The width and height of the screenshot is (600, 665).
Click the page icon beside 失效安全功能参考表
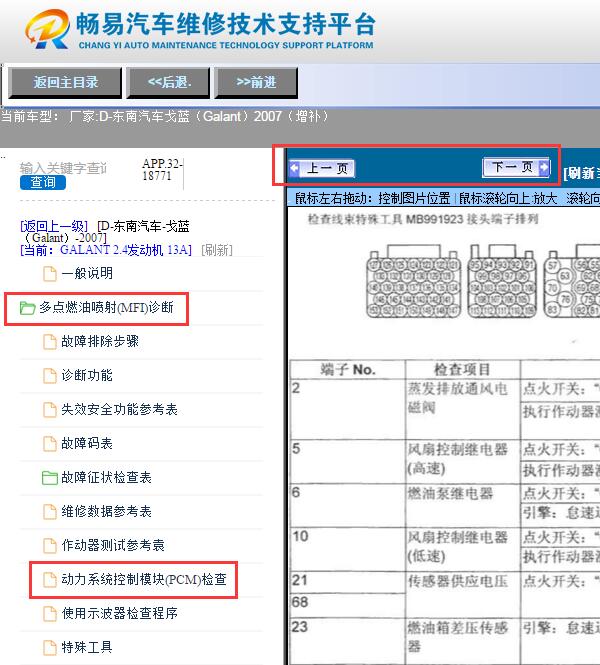[50, 410]
